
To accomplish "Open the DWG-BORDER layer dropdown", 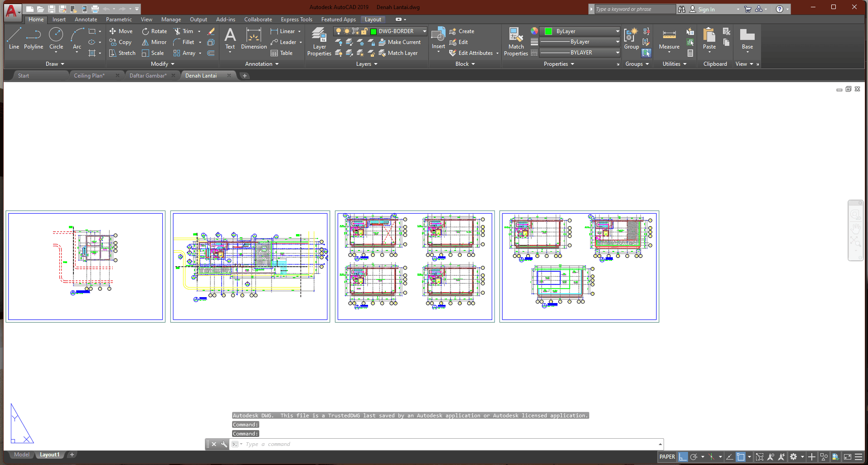I will (424, 31).
